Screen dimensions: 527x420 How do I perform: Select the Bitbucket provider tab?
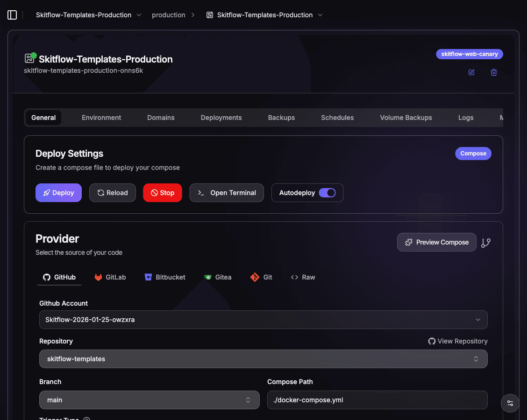pos(164,277)
